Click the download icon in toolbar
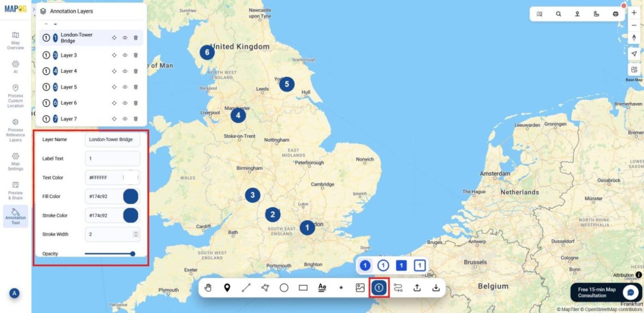The image size is (644, 313). pos(436,288)
